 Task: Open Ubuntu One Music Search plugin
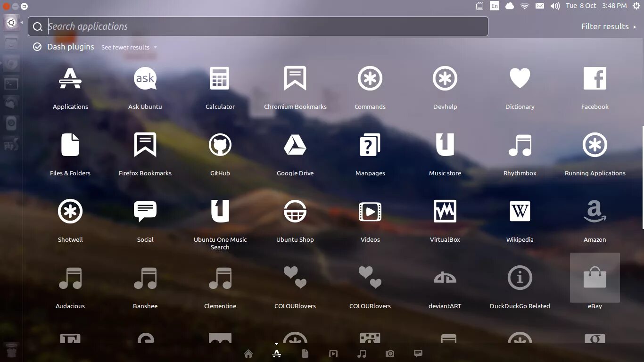[220, 211]
